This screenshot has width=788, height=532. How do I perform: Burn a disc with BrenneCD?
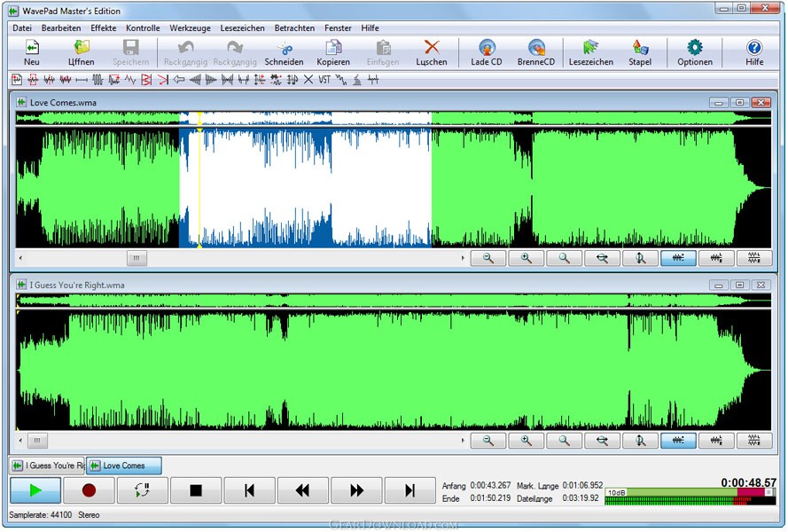(536, 52)
